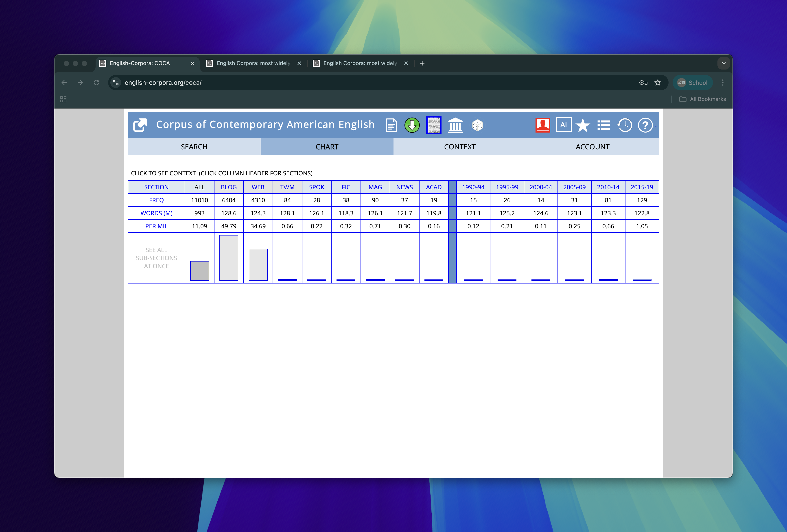Open favorites with the white star icon

tap(583, 125)
